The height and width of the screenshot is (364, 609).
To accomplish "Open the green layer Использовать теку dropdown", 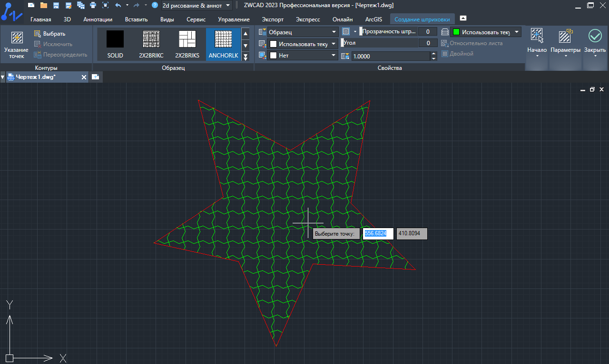I will coord(486,32).
